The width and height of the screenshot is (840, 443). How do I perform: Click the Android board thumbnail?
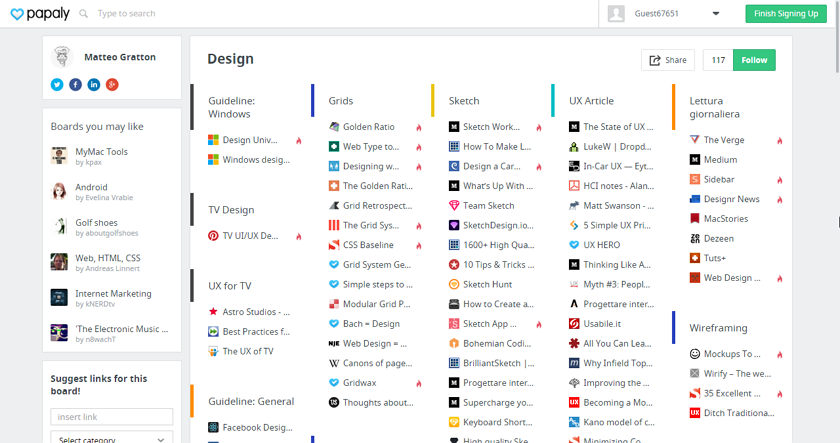point(59,191)
